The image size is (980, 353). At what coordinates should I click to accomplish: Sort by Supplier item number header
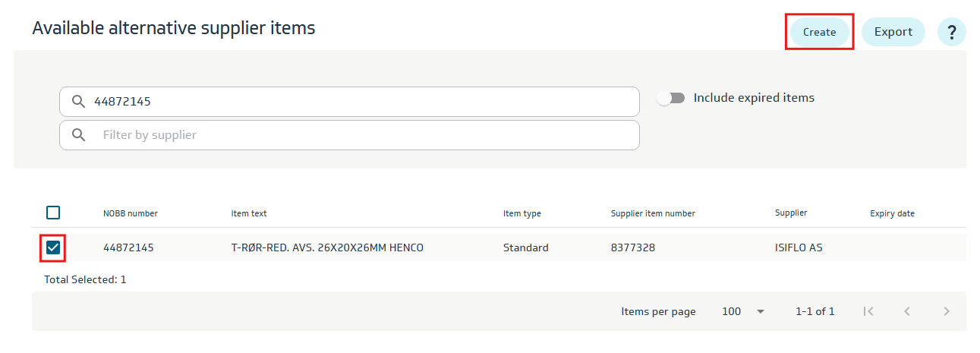coord(653,213)
